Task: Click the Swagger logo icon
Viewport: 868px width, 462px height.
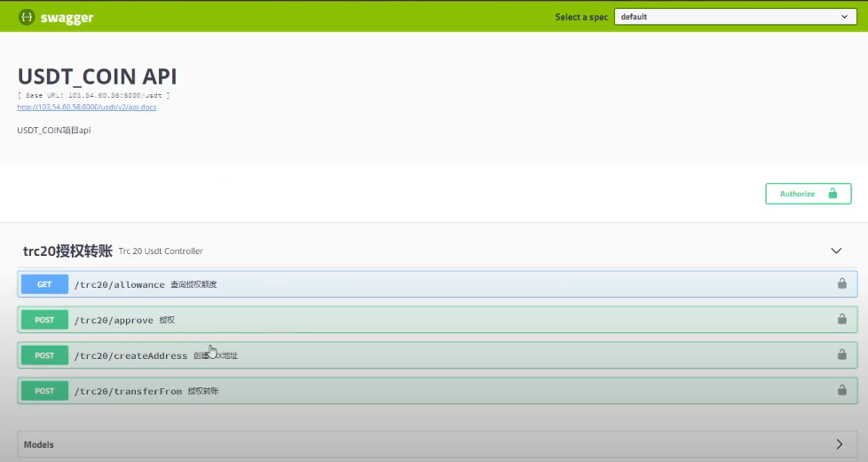Action: (x=27, y=17)
